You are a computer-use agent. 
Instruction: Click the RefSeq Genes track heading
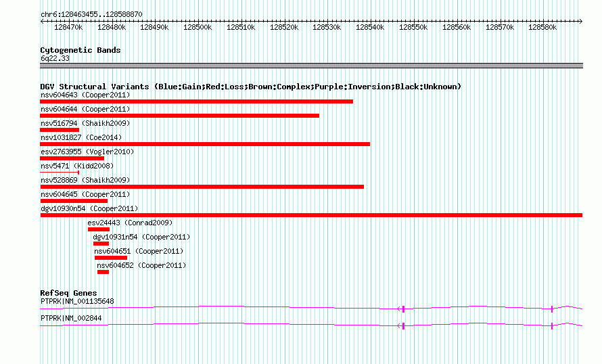(x=68, y=293)
